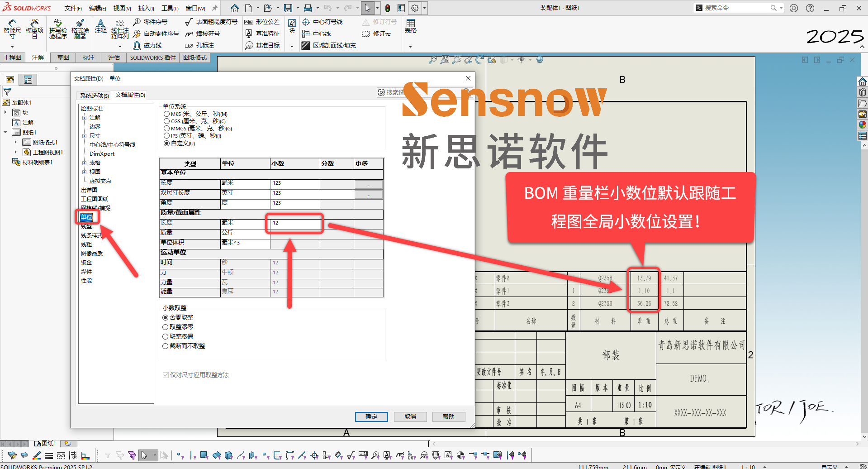
Task: Expand the 图纸格式1 tree item
Action: 16,142
